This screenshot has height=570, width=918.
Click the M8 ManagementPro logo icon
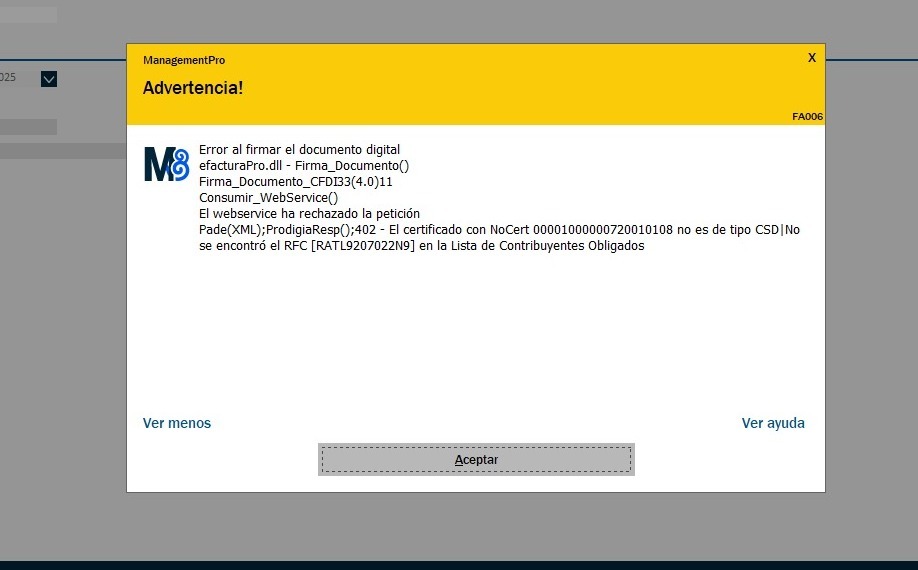tap(166, 164)
